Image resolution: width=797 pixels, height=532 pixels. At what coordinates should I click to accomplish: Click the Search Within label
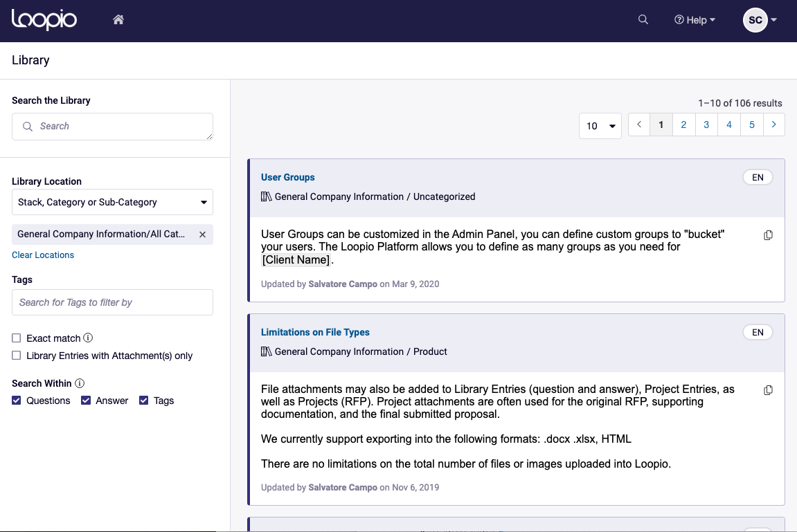[x=42, y=383]
